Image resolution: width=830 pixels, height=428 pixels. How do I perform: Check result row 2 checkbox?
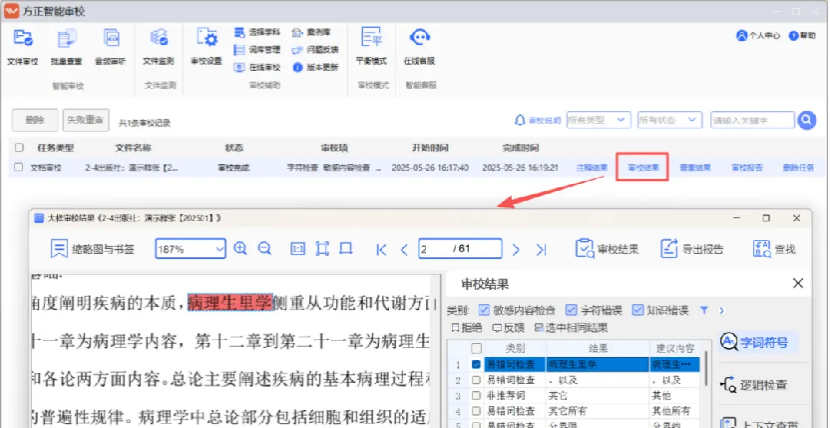pyautogui.click(x=476, y=380)
